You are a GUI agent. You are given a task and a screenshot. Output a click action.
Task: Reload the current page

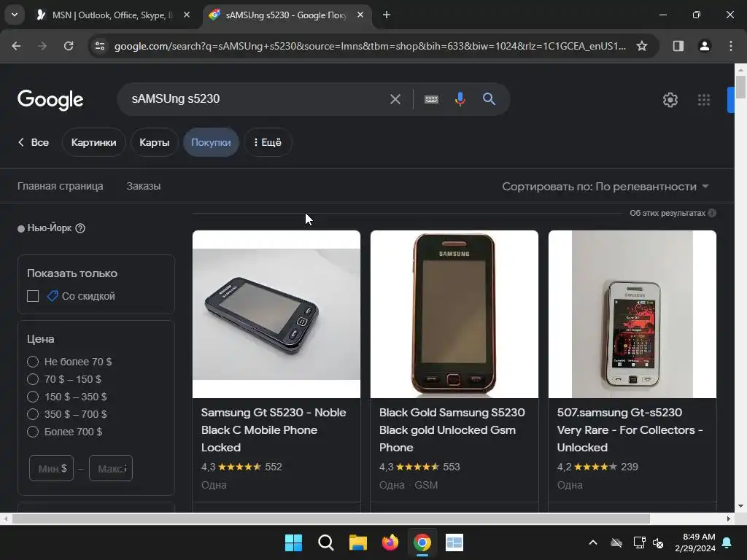tap(69, 46)
